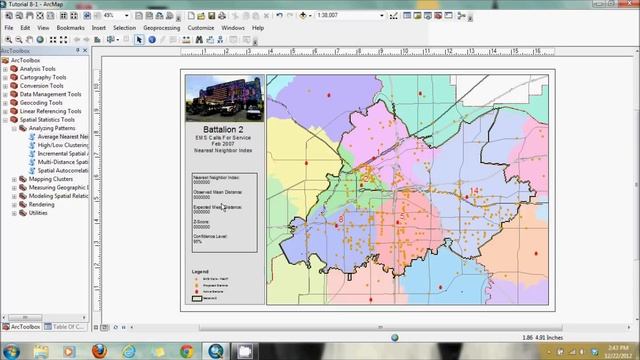Click the Fixed Zoom Out arrows icon
The image size is (640, 360).
pyautogui.click(x=63, y=40)
